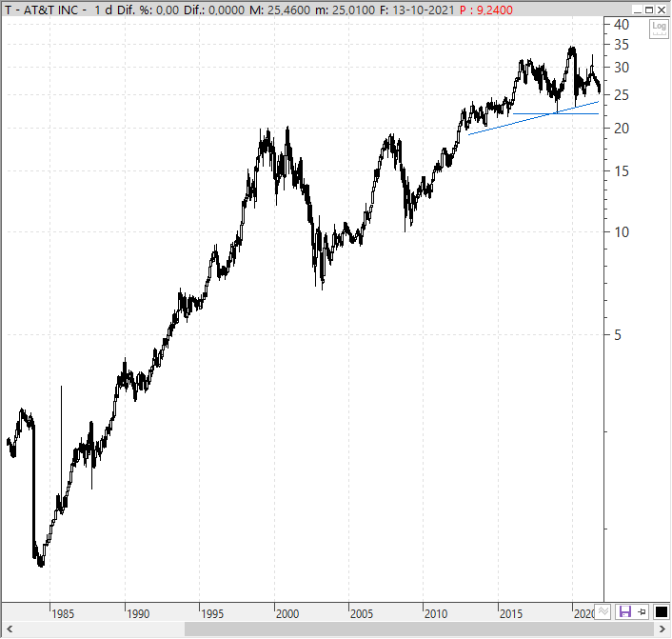The image size is (672, 639).
Task: Toggle the Log scale button
Action: (659, 29)
